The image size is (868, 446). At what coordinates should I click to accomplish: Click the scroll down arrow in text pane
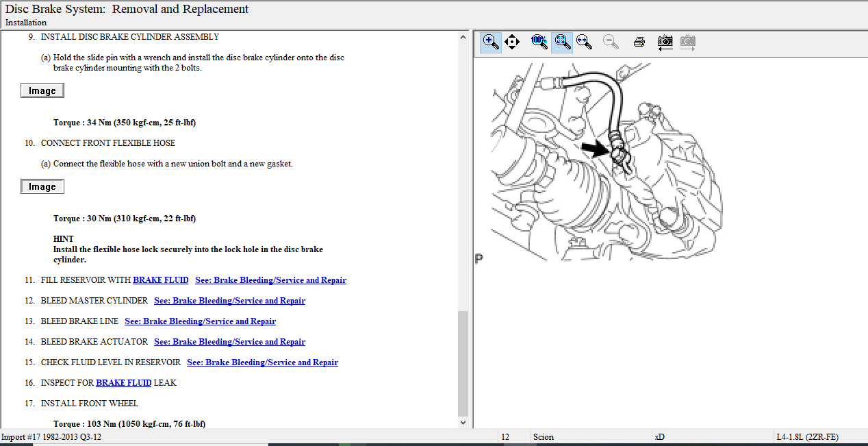tap(463, 423)
